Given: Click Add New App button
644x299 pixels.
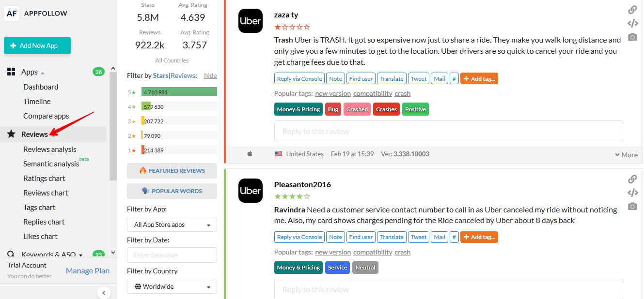Looking at the screenshot, I should click(x=37, y=45).
